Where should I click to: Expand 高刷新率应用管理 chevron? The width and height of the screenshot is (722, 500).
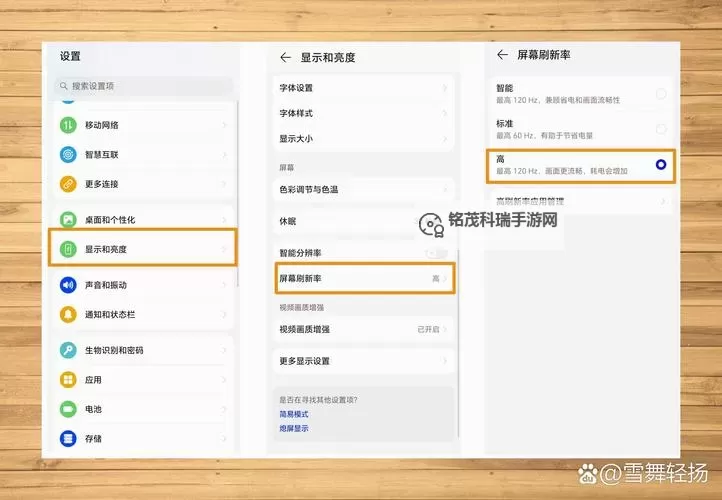[x=663, y=201]
